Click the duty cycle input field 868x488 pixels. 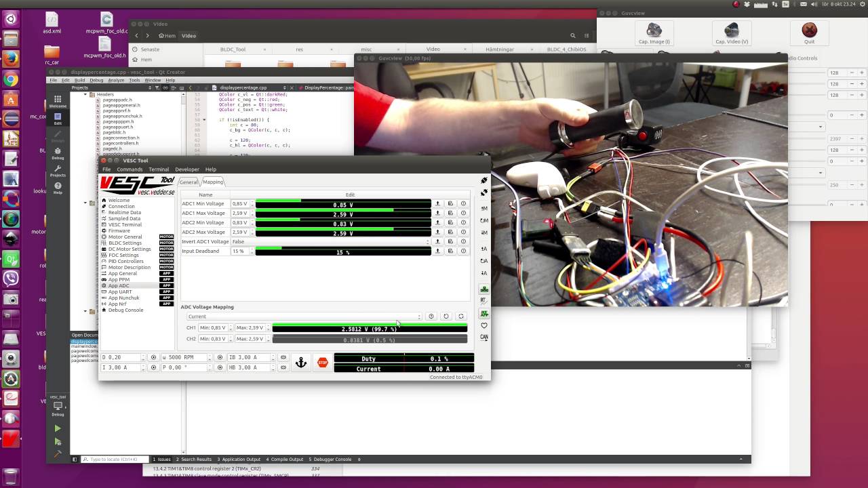pos(123,357)
